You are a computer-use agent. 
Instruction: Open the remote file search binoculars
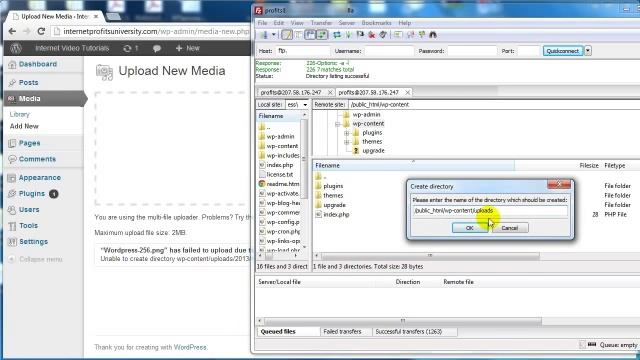pyautogui.click(x=433, y=35)
